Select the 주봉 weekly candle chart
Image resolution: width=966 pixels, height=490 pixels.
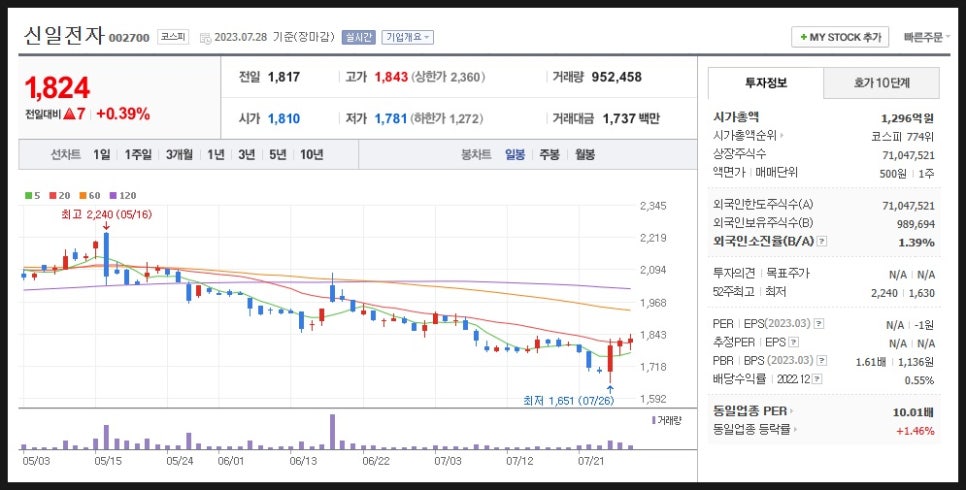pyautogui.click(x=550, y=155)
